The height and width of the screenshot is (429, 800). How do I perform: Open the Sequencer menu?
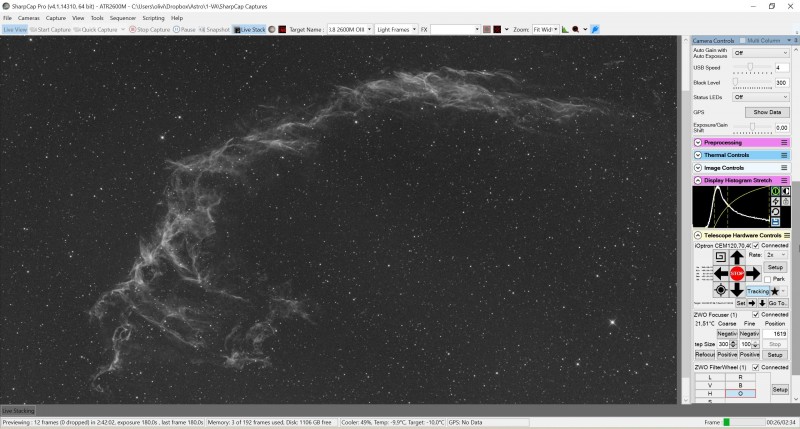pyautogui.click(x=123, y=18)
